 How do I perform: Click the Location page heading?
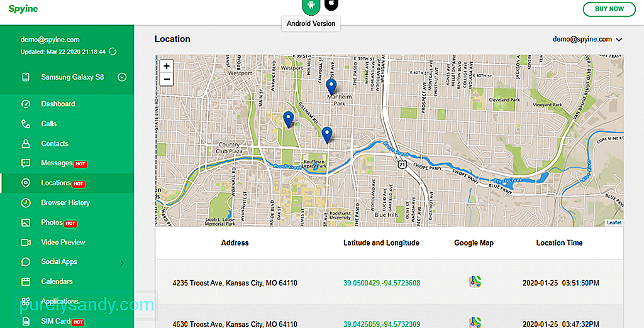tap(172, 39)
